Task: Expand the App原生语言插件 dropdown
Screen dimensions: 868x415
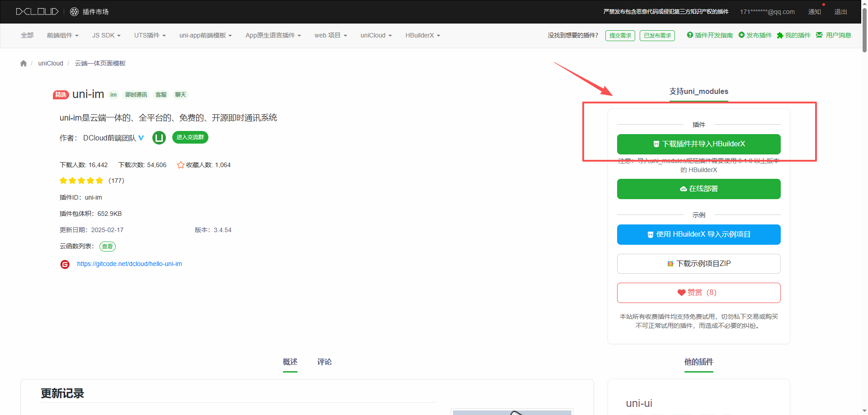Action: 273,35
